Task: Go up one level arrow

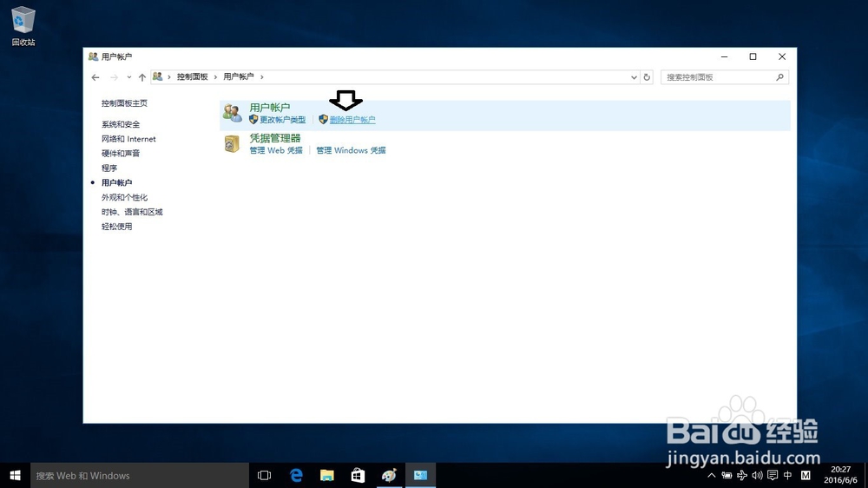Action: tap(142, 77)
